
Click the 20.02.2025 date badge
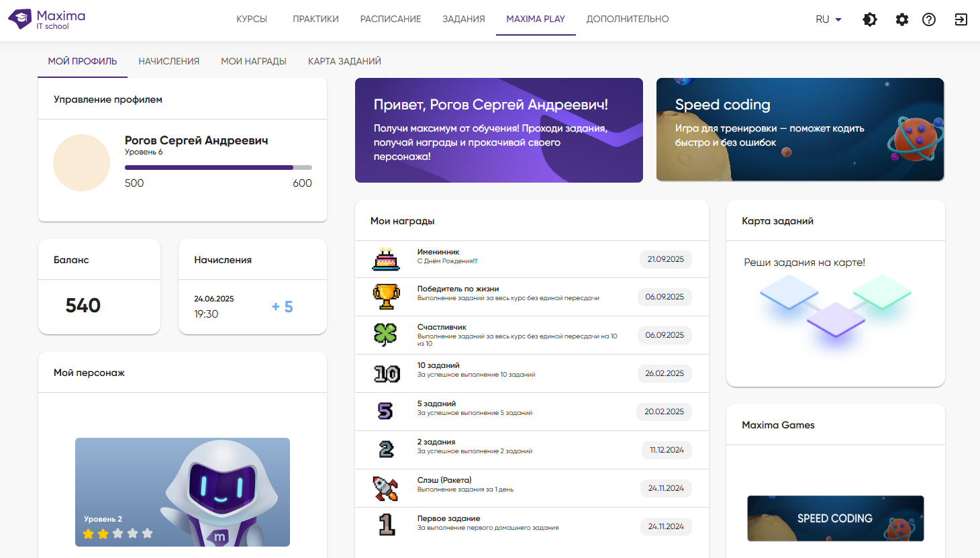click(x=665, y=412)
